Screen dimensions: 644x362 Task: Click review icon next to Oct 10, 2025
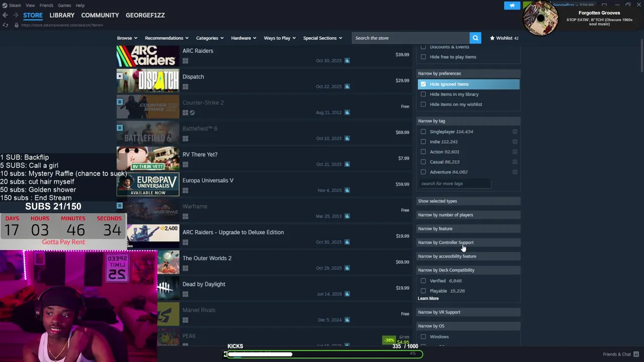click(347, 138)
